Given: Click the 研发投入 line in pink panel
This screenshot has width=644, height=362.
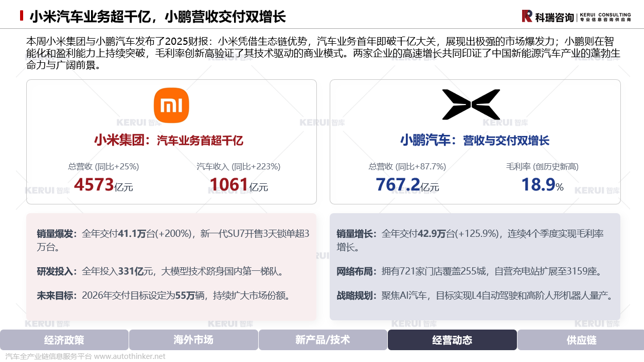Looking at the screenshot, I should pyautogui.click(x=160, y=271).
